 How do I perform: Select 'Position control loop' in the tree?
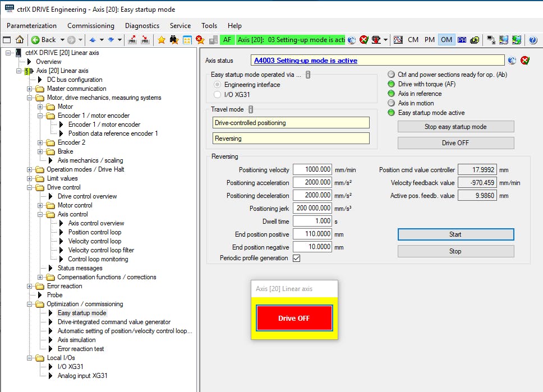[95, 232]
